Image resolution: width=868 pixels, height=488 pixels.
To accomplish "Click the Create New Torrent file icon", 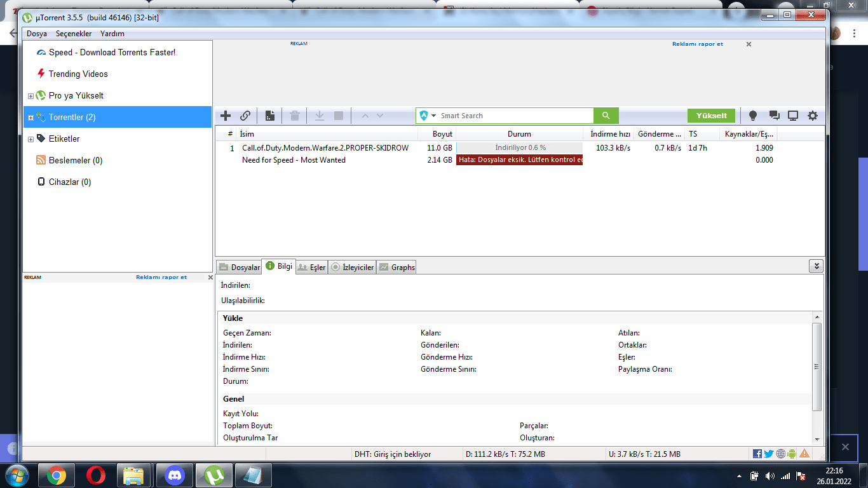I will coord(270,116).
